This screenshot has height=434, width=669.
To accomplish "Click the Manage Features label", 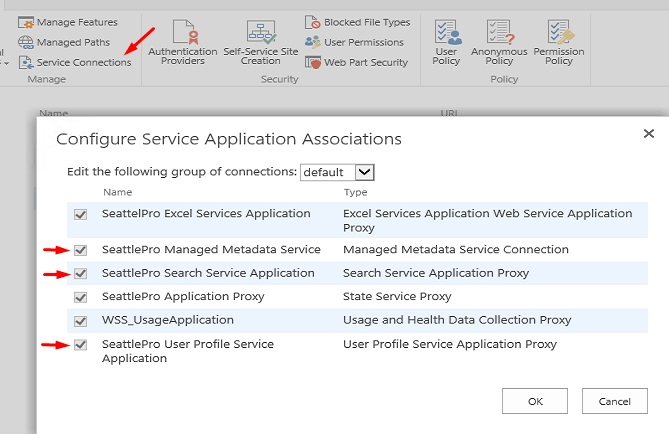I will [77, 22].
